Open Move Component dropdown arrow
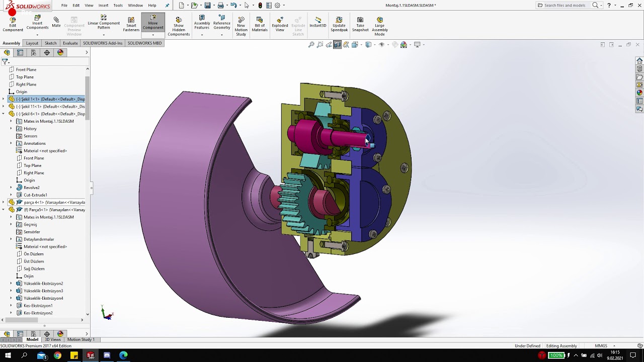 (153, 35)
